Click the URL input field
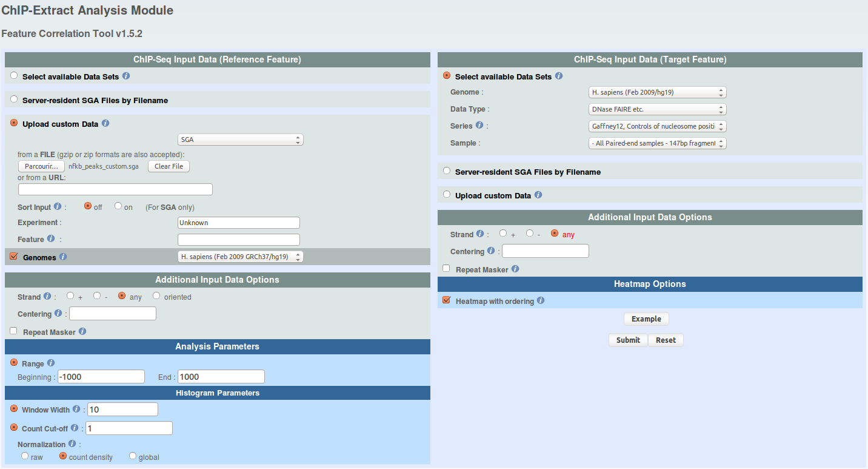Viewport: 868px width, 469px height. click(x=115, y=189)
